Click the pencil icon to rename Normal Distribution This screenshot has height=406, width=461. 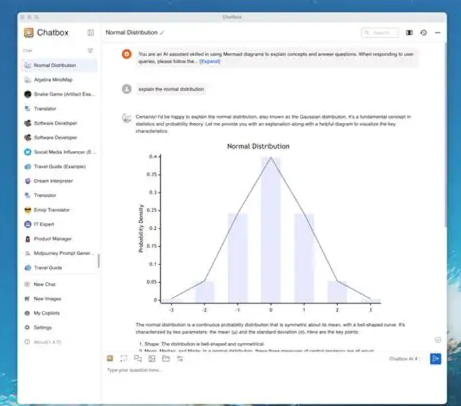(162, 33)
